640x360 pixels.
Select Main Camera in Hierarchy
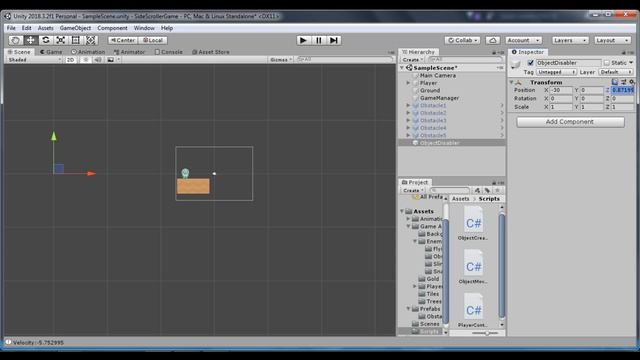click(438, 76)
